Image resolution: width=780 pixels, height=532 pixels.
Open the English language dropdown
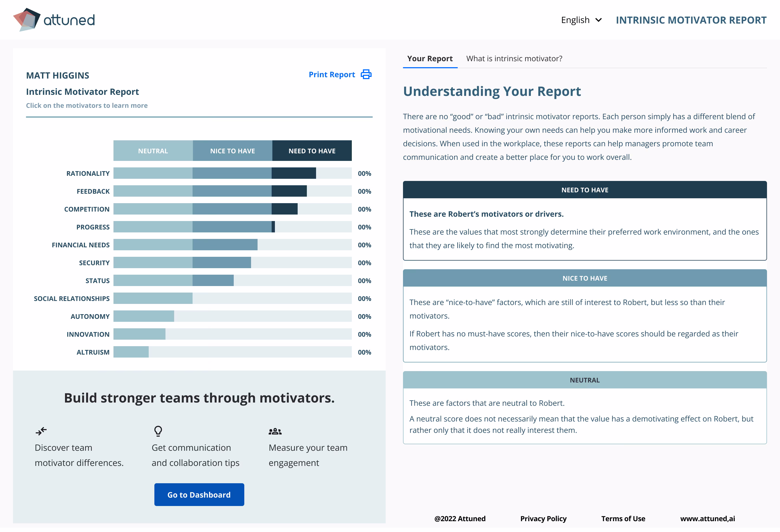(x=581, y=20)
